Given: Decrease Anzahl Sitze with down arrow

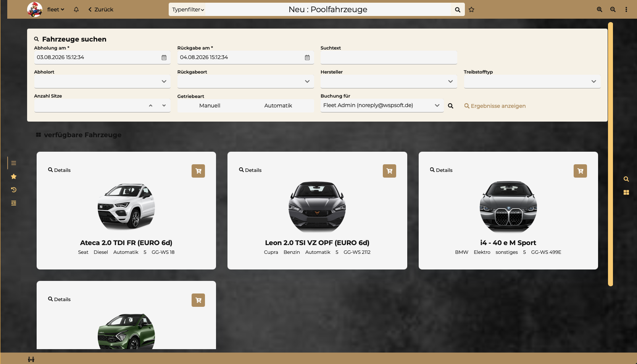Looking at the screenshot, I should (164, 106).
